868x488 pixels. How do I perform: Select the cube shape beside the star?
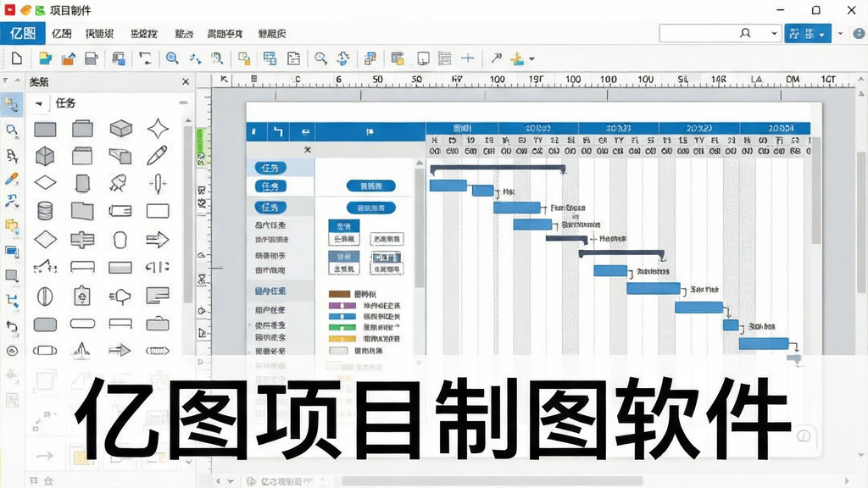120,129
